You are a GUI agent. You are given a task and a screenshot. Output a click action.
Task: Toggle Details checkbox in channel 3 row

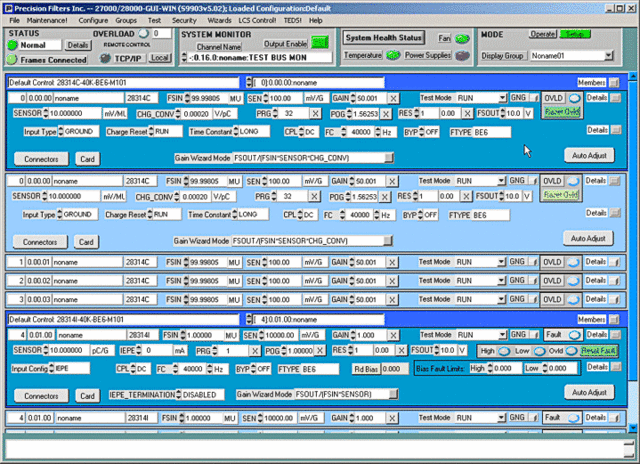click(x=616, y=300)
